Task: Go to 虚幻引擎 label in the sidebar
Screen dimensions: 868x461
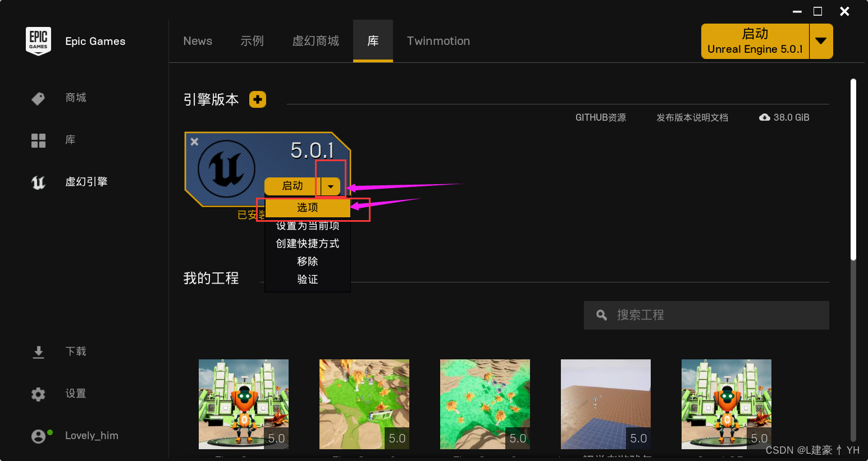Action: coord(86,182)
